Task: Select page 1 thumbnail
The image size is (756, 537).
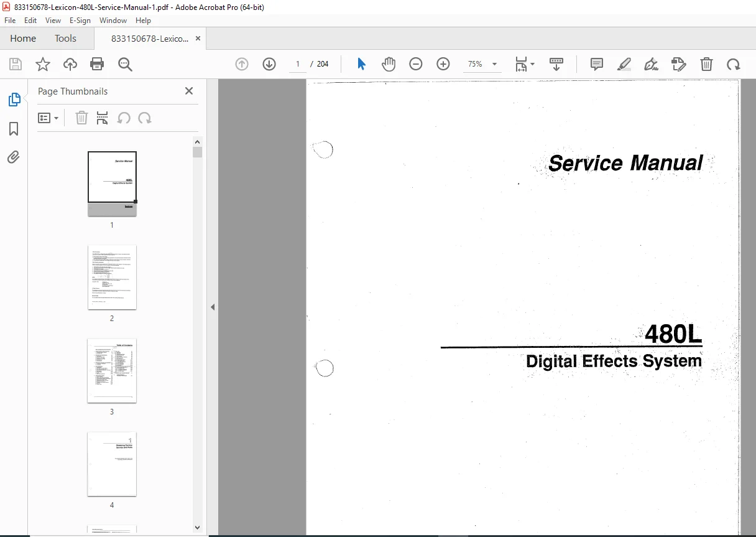Action: [112, 184]
